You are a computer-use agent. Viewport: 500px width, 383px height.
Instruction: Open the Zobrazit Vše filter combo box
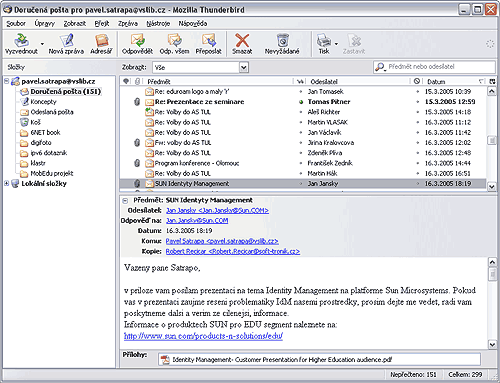(x=201, y=67)
